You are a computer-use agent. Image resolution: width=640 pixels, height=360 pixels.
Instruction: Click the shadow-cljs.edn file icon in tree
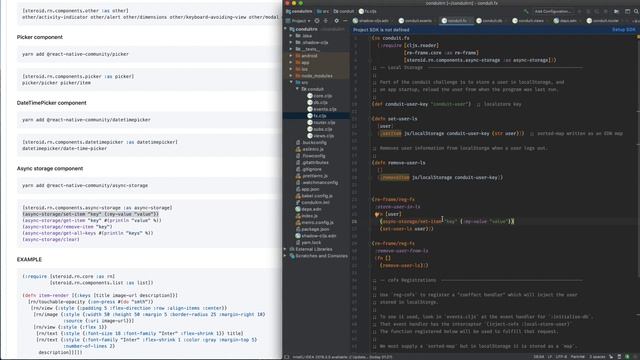click(298, 236)
